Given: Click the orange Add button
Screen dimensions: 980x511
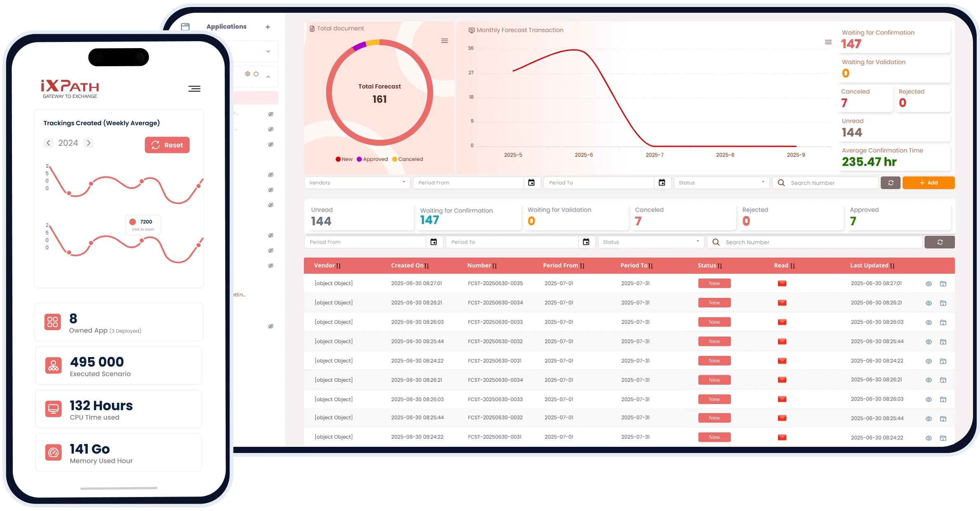Looking at the screenshot, I should (x=928, y=183).
